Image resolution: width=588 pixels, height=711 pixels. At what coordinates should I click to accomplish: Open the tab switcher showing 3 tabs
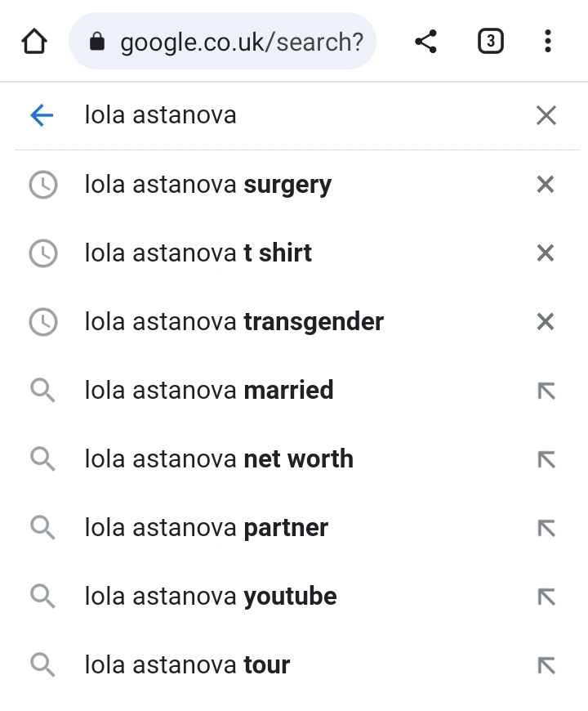490,42
